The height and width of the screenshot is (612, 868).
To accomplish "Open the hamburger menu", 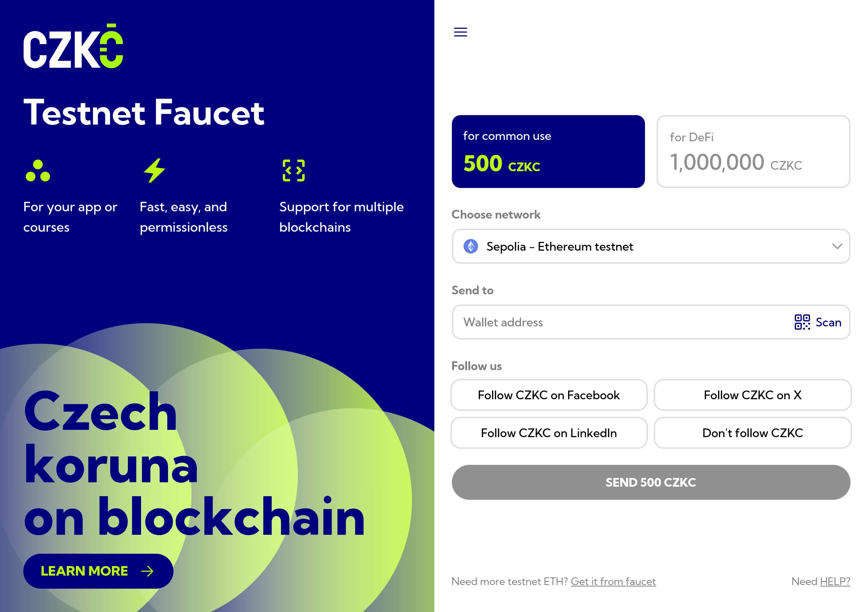I will 460,32.
